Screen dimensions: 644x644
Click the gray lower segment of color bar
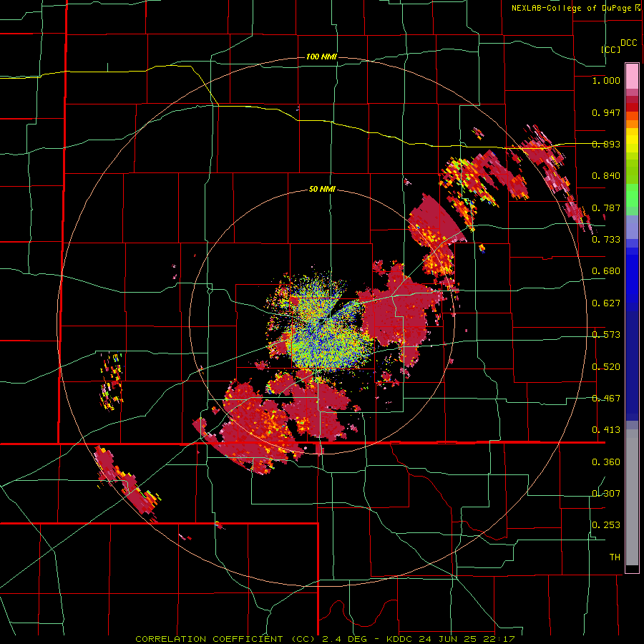pos(632,497)
